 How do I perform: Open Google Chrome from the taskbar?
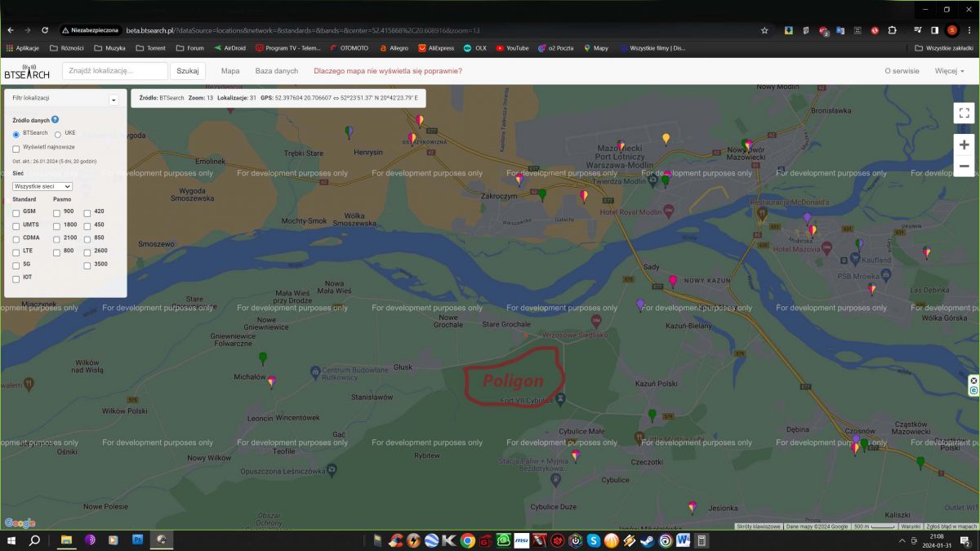coord(468,540)
